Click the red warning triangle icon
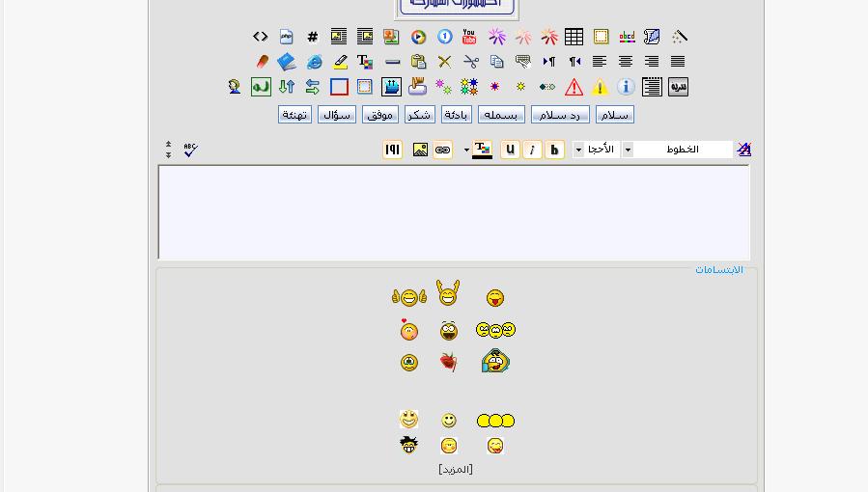Viewport: 868px width, 492px height. click(574, 87)
